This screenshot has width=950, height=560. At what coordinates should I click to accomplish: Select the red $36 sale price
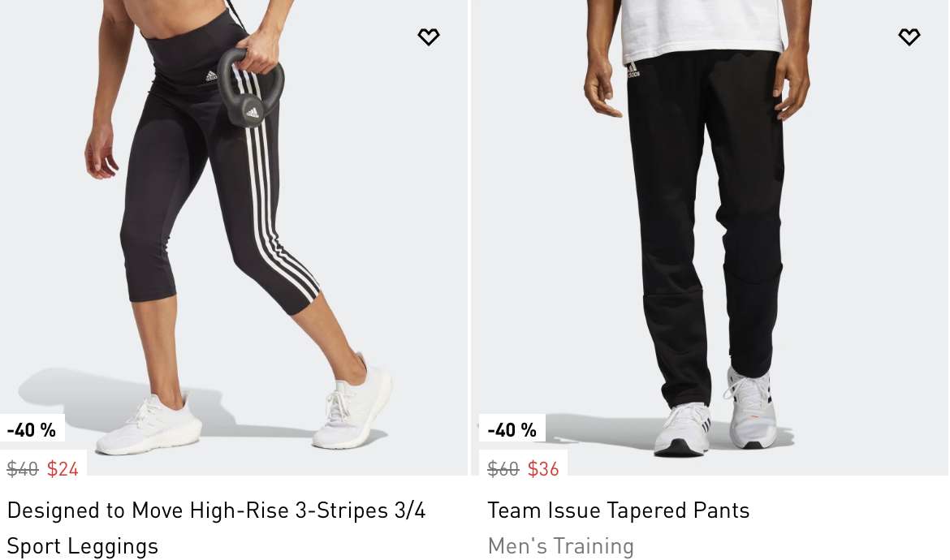point(543,468)
